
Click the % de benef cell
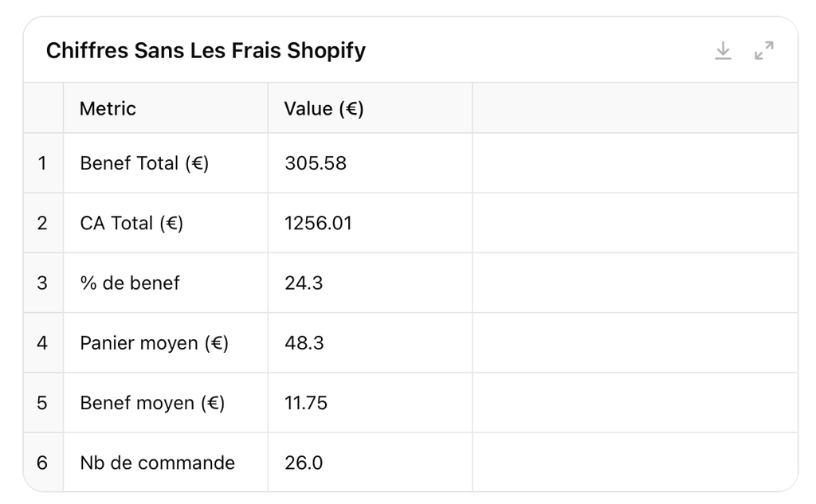tap(130, 283)
